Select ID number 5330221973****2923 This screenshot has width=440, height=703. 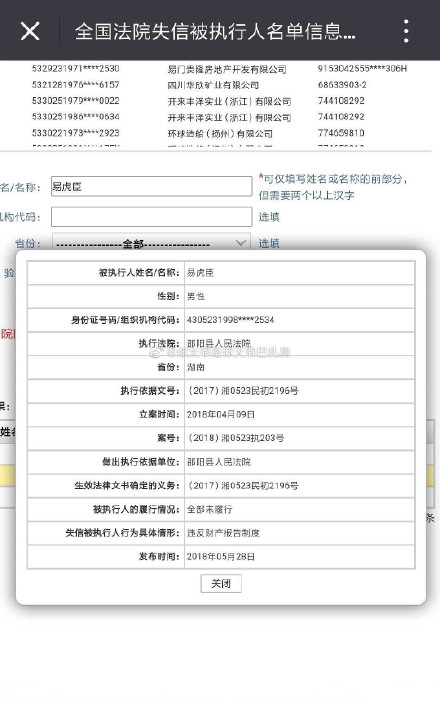75,133
